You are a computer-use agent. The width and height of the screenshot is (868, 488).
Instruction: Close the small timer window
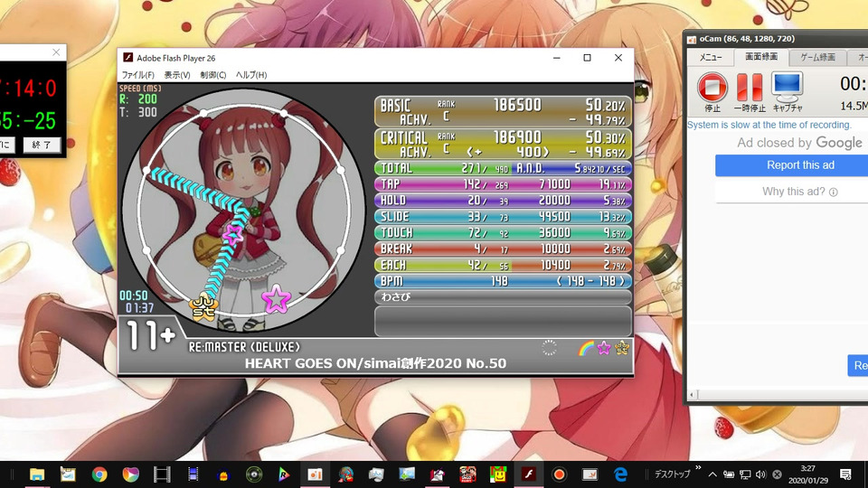click(x=56, y=52)
